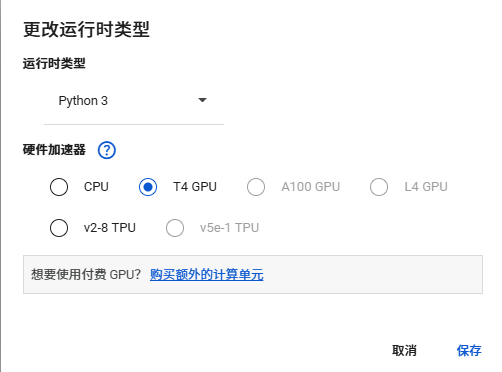Select the v5e-1 TPU radio button

coord(175,228)
